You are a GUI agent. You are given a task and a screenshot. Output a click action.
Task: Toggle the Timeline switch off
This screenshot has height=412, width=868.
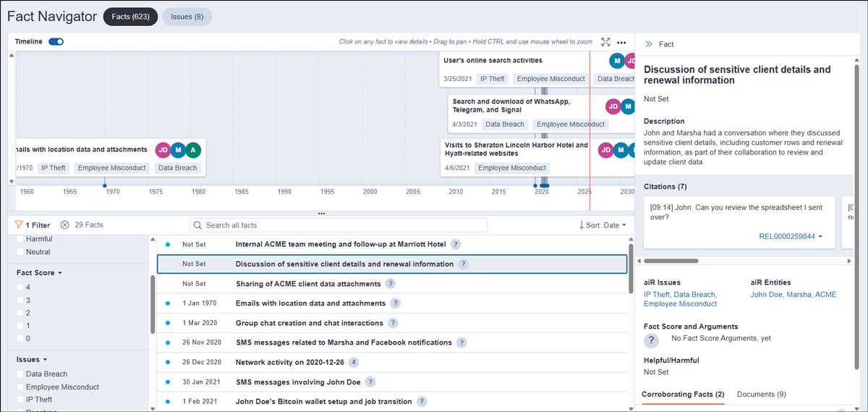56,42
